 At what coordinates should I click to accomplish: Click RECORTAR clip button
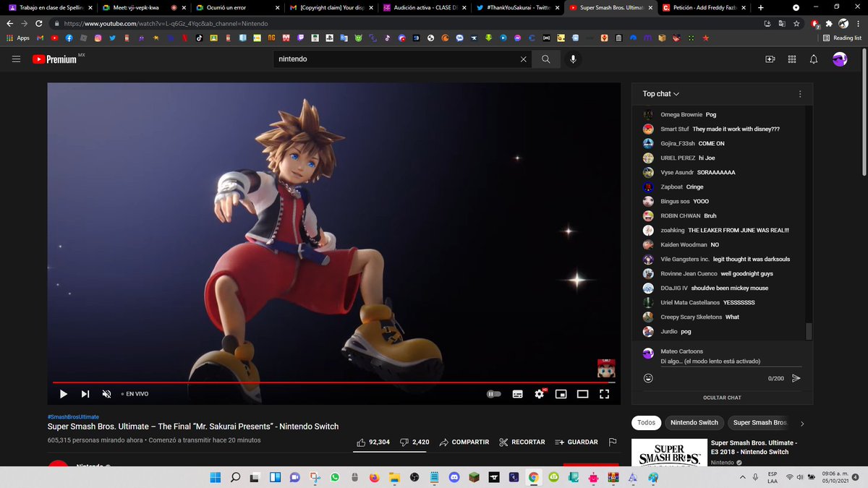(522, 442)
